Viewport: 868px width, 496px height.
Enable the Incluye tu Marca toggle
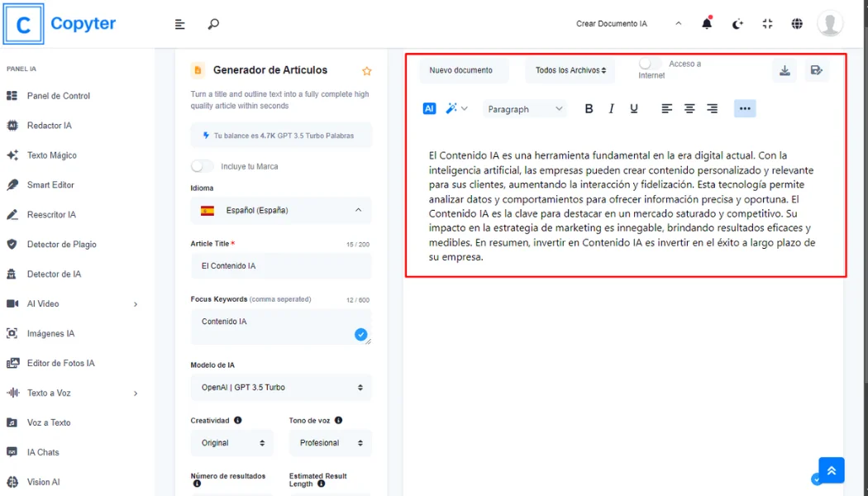(x=201, y=165)
